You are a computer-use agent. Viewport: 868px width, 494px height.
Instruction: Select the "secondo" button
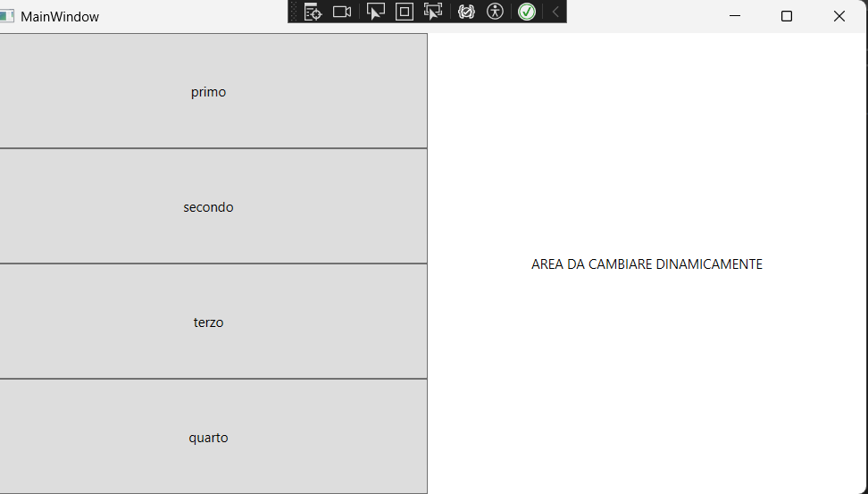coord(208,206)
